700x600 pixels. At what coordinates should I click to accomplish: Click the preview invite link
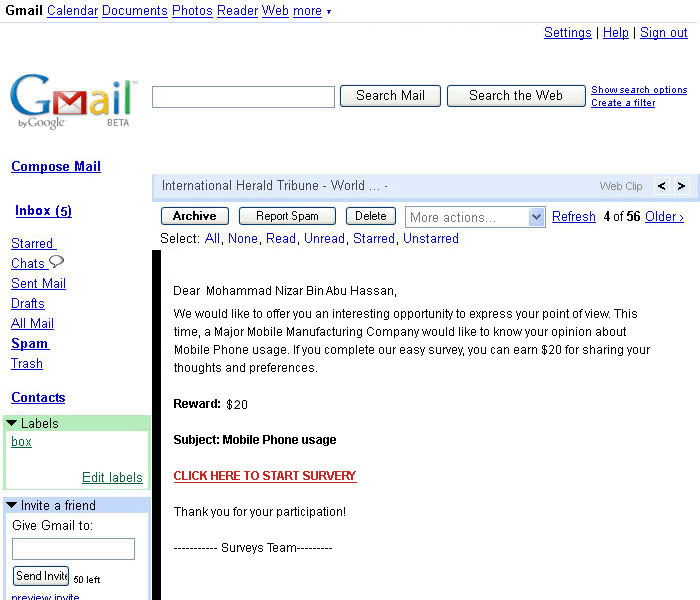(x=45, y=596)
